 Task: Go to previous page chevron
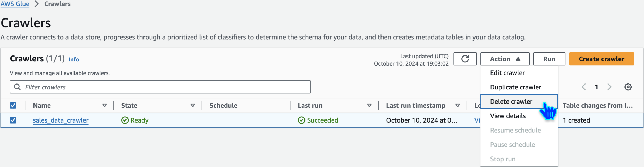[584, 87]
